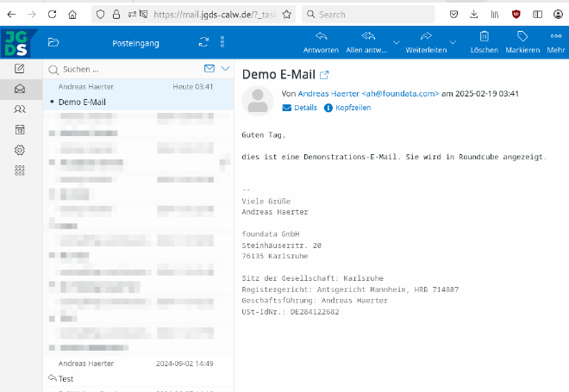Open message in new window icon
The image size is (569, 392).
324,75
